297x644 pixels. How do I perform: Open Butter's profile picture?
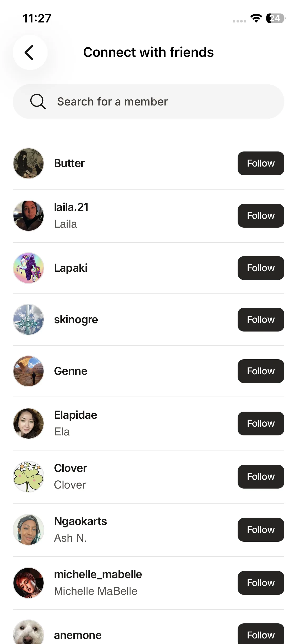tap(29, 163)
